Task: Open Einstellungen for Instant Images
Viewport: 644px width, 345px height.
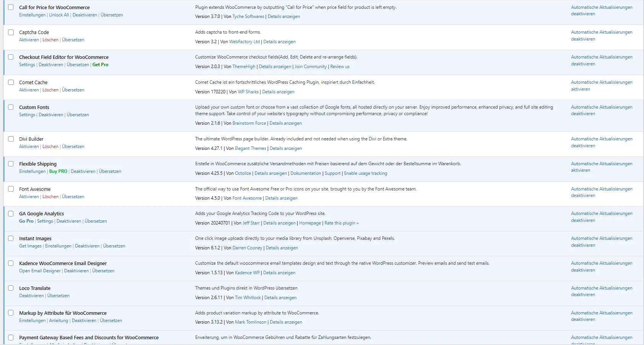Action: tap(58, 246)
